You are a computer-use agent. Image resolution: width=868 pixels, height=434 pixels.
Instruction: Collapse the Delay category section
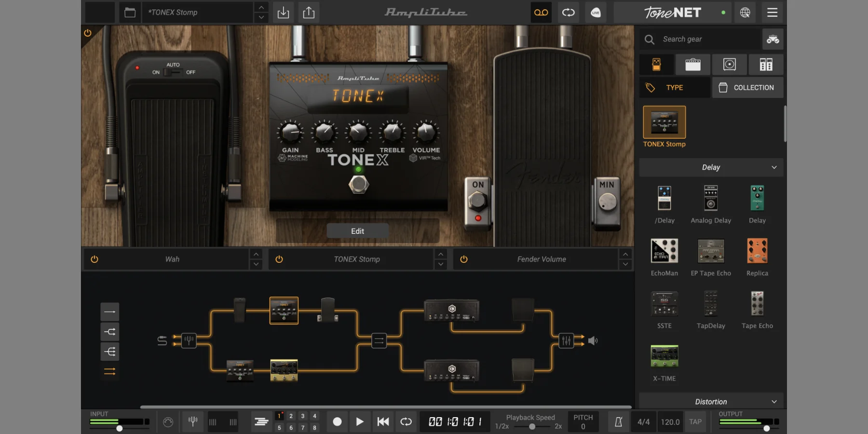pyautogui.click(x=774, y=167)
